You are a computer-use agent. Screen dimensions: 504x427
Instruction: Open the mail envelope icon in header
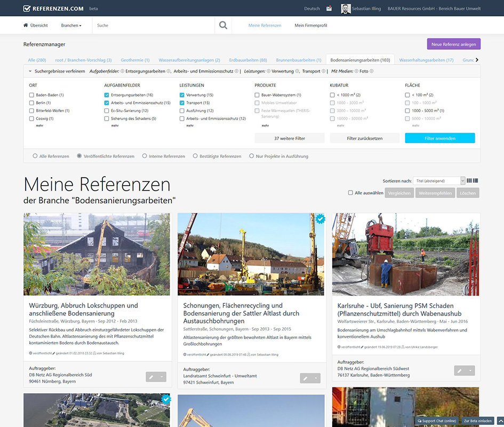point(328,8)
